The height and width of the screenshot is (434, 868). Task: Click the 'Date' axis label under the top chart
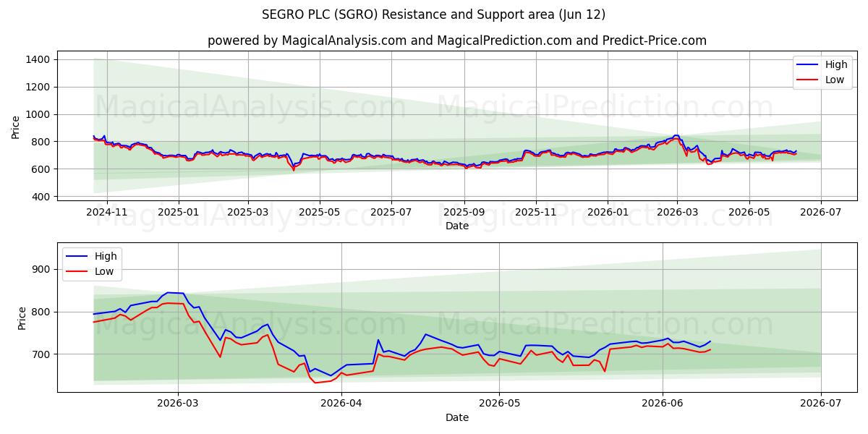457,226
